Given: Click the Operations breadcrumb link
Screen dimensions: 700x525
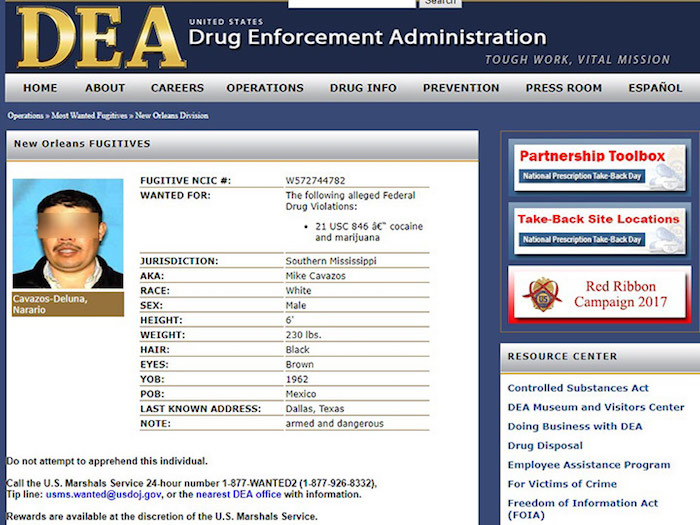Looking at the screenshot, I should tap(28, 116).
